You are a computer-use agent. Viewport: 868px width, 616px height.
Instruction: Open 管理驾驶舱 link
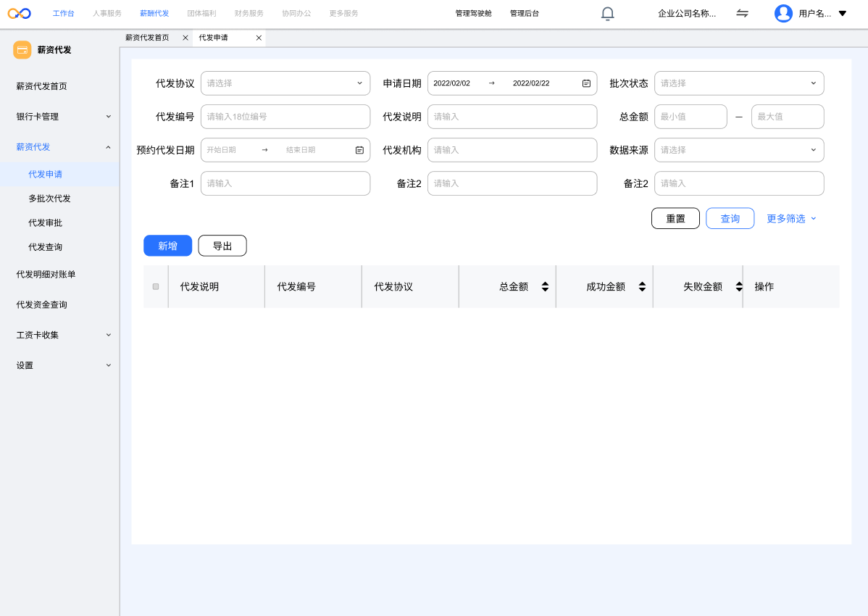click(473, 13)
